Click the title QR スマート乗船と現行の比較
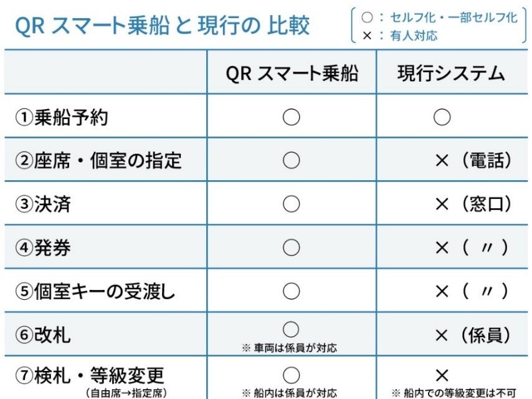 (x=163, y=26)
